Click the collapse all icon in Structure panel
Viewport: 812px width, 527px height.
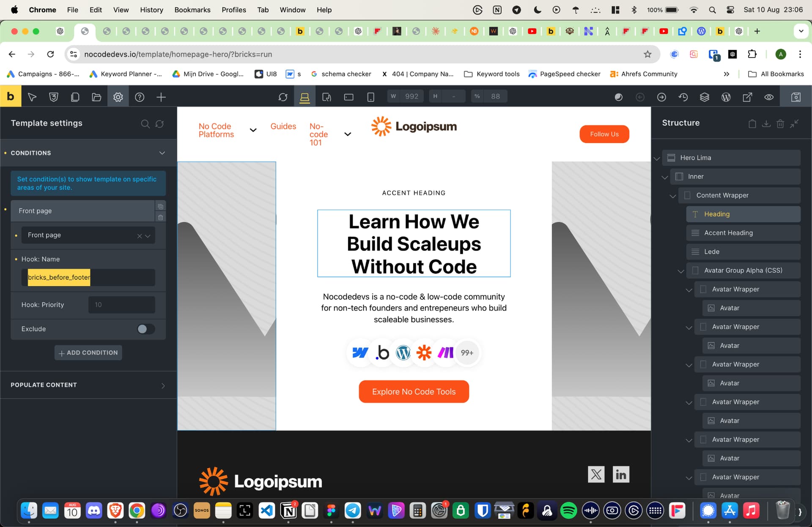pyautogui.click(x=794, y=123)
